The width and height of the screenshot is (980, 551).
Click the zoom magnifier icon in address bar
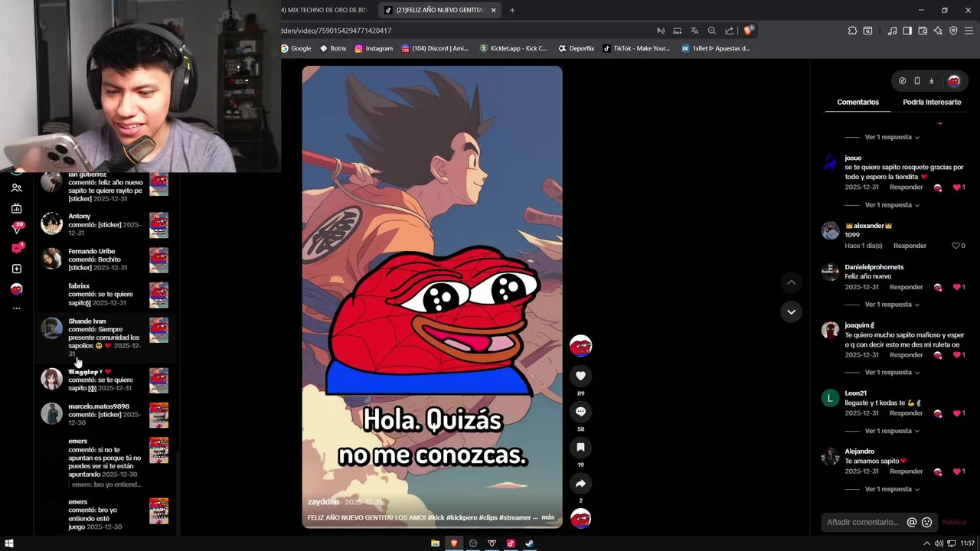pos(712,31)
